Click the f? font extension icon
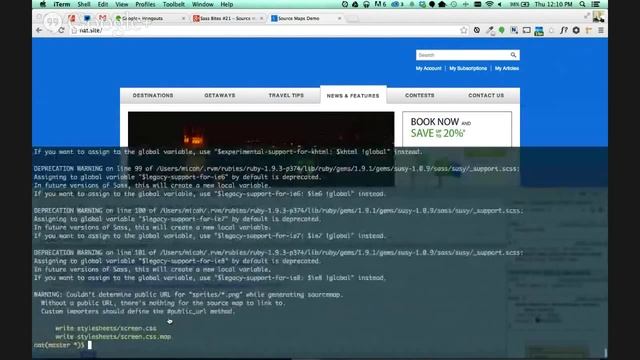The width and height of the screenshot is (640, 360). 564,30
